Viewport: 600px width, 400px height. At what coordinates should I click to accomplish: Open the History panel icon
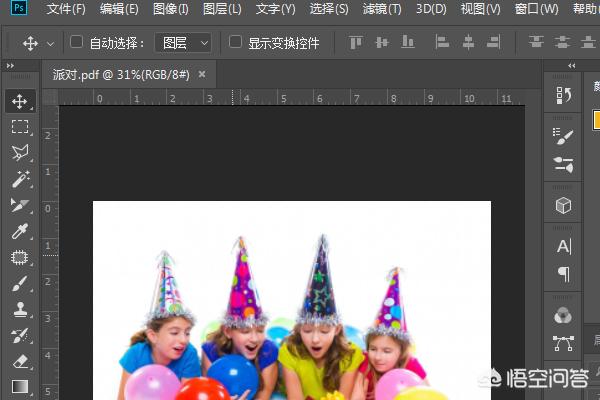pos(563,94)
